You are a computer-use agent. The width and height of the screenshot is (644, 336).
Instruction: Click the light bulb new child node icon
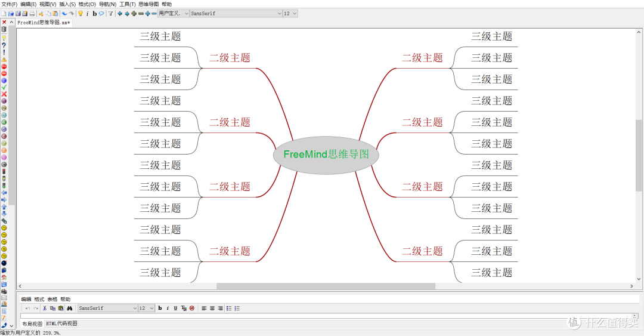pos(80,14)
